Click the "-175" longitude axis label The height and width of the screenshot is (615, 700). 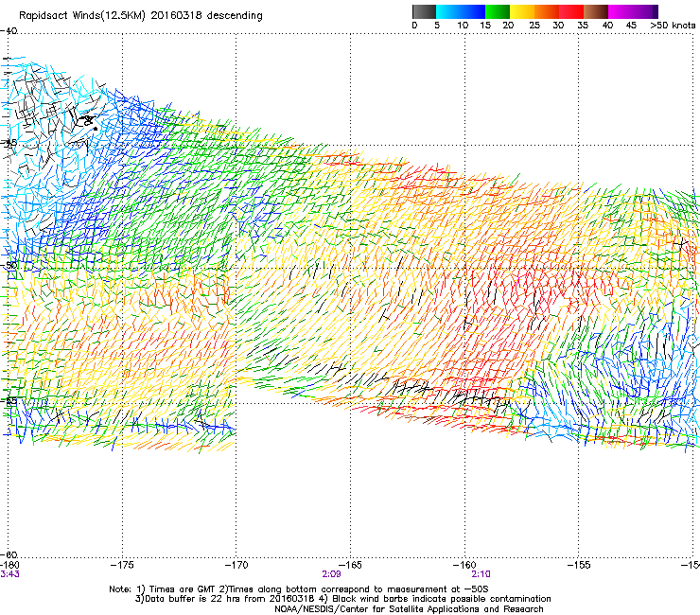pyautogui.click(x=122, y=565)
